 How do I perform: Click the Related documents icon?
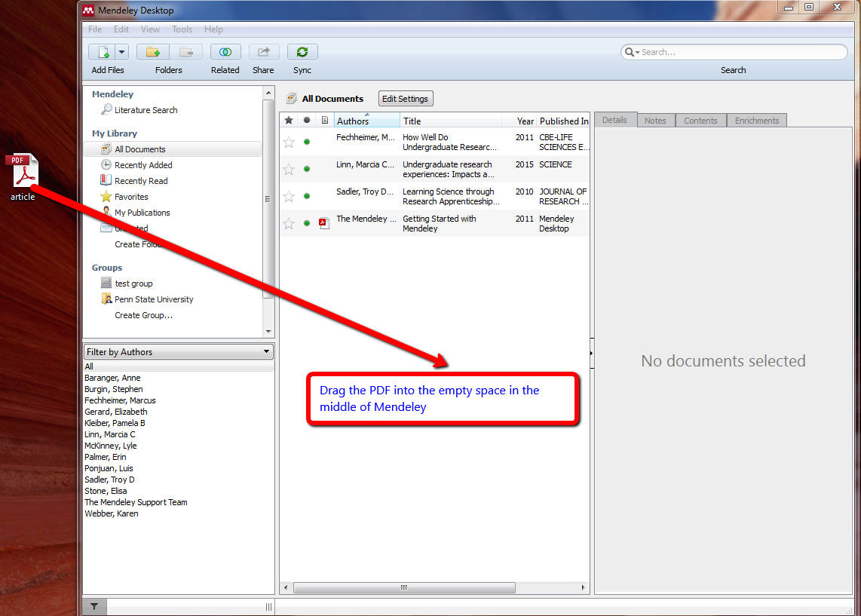(225, 52)
